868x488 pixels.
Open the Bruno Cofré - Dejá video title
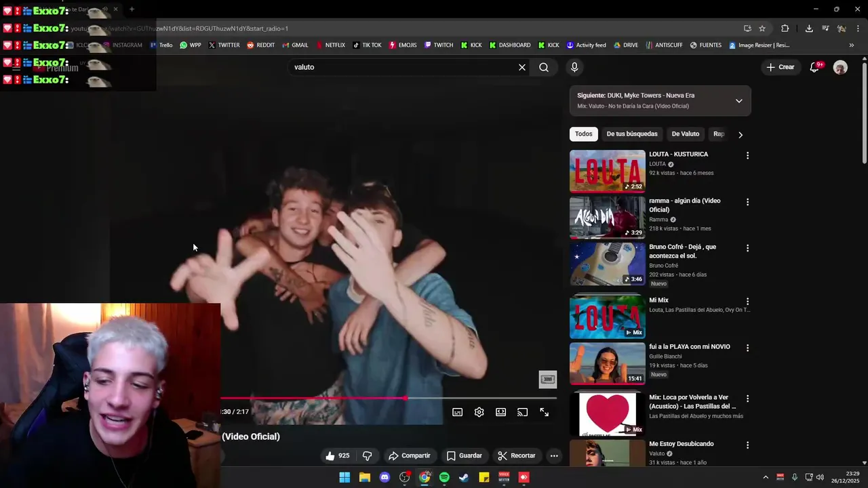(683, 251)
